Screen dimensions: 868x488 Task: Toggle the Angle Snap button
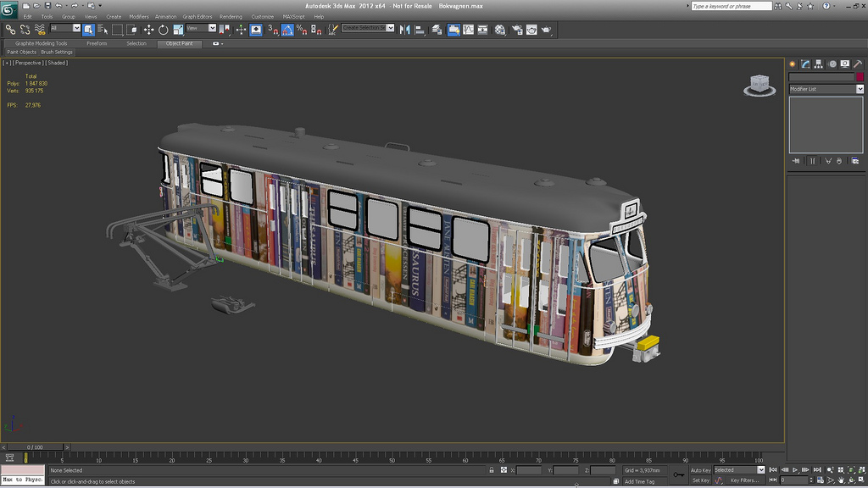(x=287, y=30)
